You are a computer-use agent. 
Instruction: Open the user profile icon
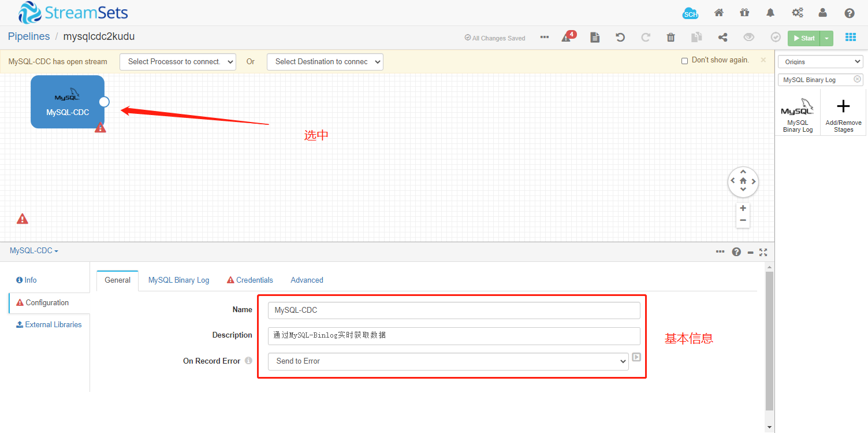coord(823,13)
